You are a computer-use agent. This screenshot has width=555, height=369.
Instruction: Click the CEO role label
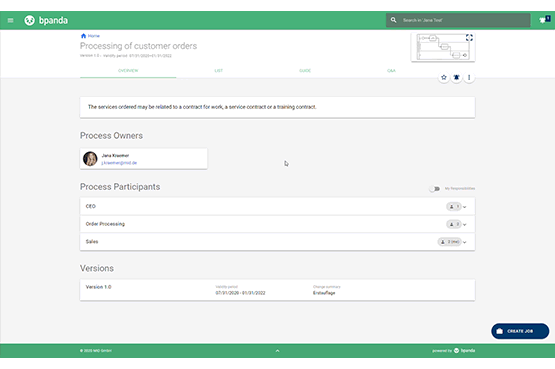(91, 206)
